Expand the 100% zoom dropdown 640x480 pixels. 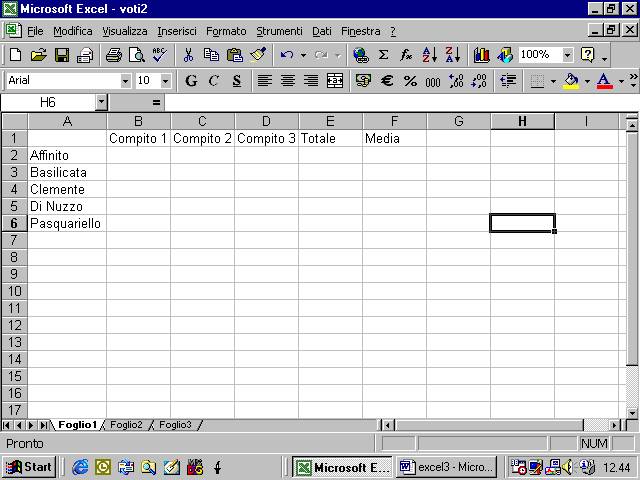pyautogui.click(x=568, y=55)
